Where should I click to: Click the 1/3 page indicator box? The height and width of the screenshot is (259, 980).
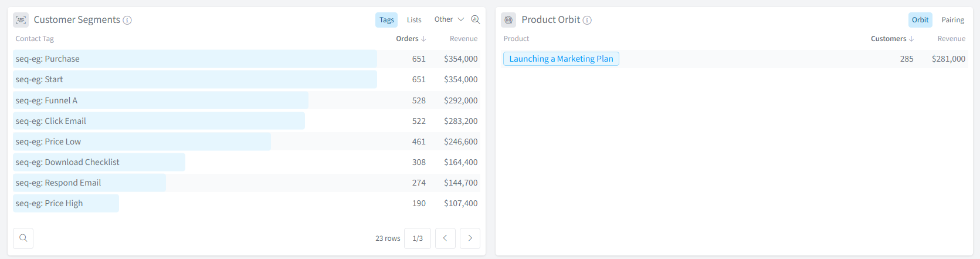pyautogui.click(x=418, y=238)
